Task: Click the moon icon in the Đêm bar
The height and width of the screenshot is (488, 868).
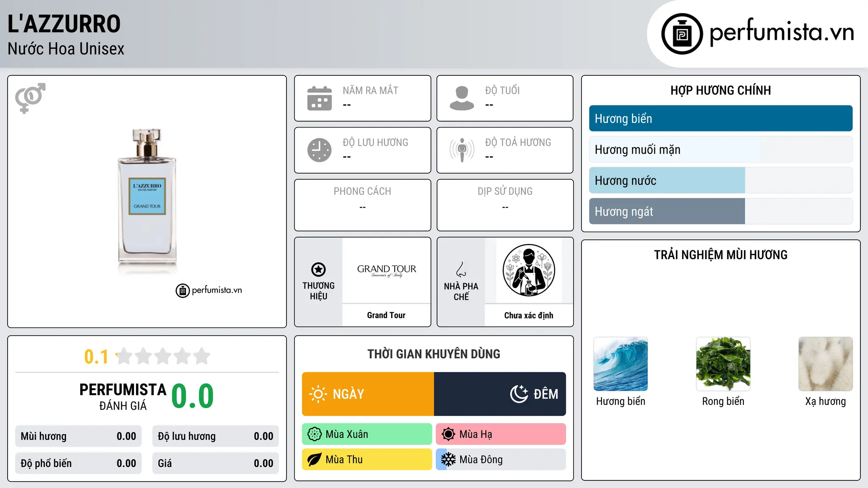Action: (x=519, y=394)
